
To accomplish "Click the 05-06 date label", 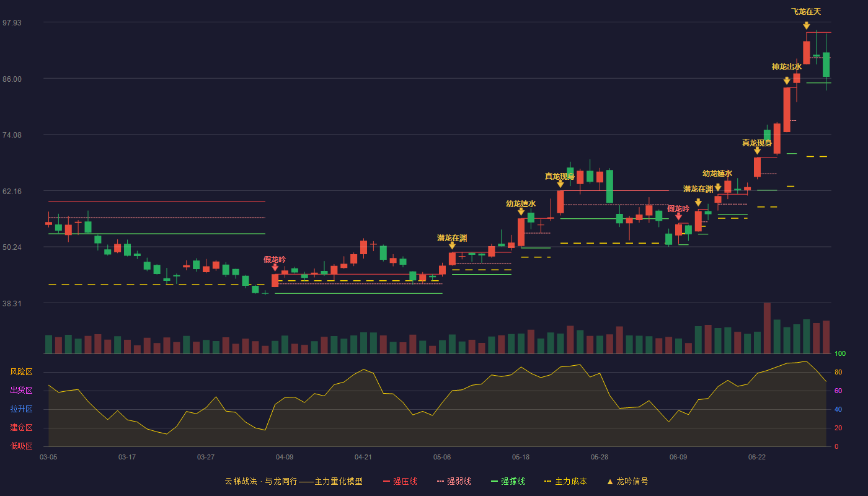I will coord(442,457).
